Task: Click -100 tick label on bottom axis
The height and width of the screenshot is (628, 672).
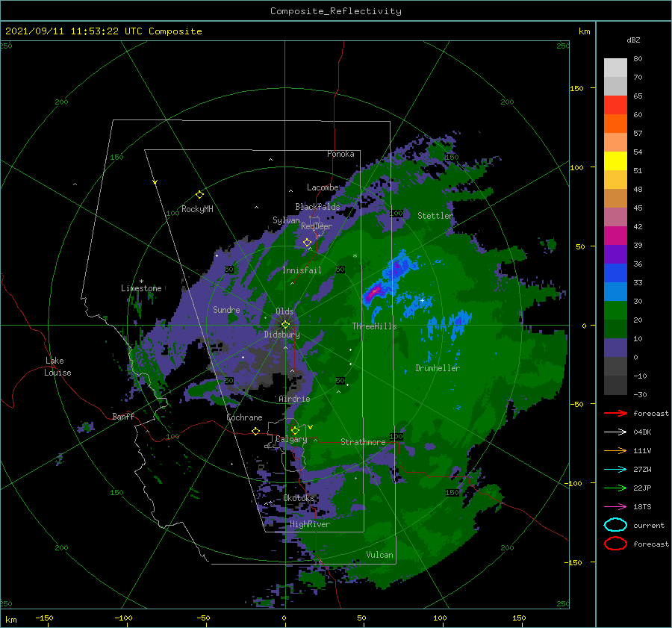Action: 123,618
